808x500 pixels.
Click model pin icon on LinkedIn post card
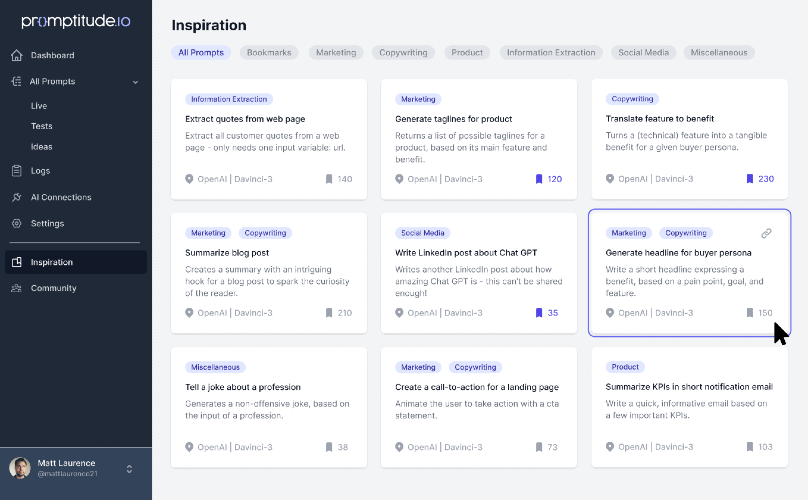pos(399,313)
